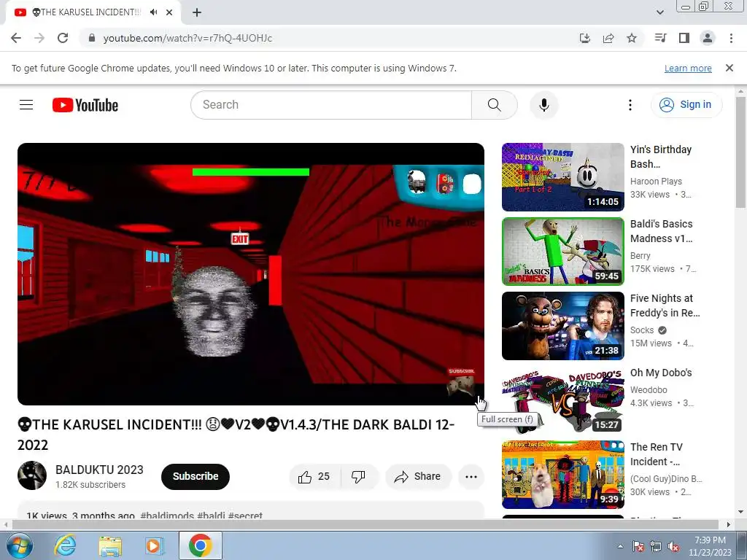This screenshot has height=560, width=747.
Task: Toggle Chrome side panel icon
Action: [x=684, y=38]
